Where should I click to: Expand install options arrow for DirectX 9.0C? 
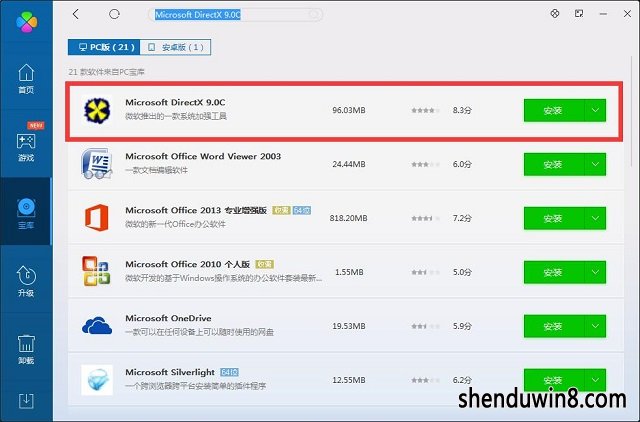click(x=595, y=110)
